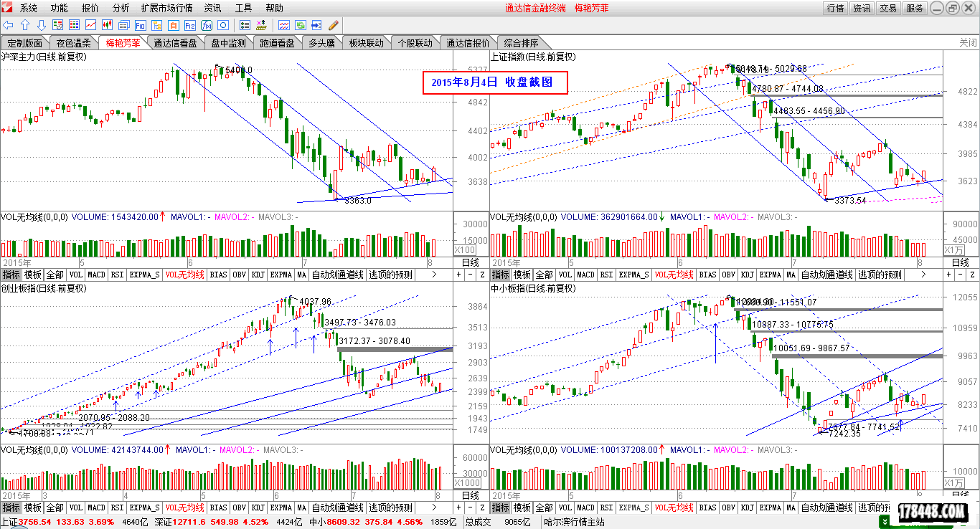Click the blue import arrow icon

pos(316,25)
